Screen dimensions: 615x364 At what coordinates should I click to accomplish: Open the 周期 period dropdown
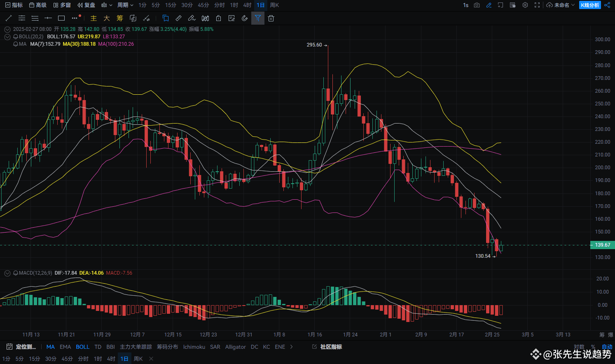pos(125,5)
